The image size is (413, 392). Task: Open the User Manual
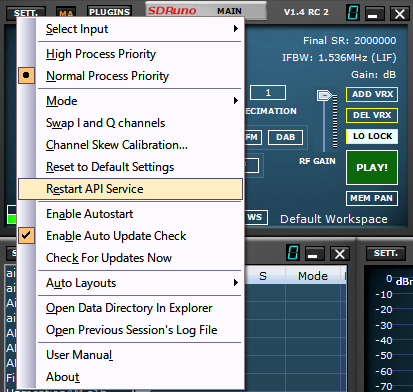click(x=130, y=355)
